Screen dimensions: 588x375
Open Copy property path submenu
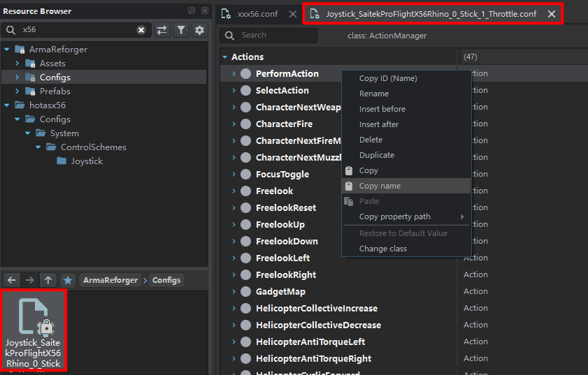[395, 216]
